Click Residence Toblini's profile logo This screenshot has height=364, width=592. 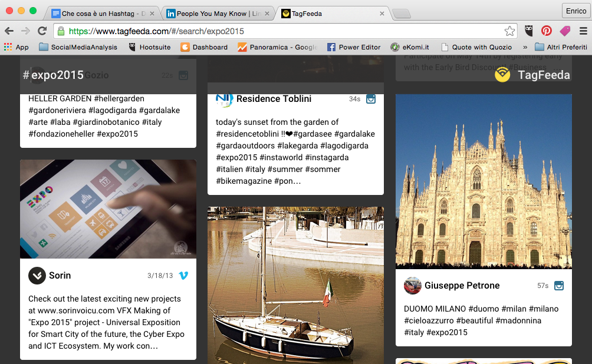coord(224,100)
